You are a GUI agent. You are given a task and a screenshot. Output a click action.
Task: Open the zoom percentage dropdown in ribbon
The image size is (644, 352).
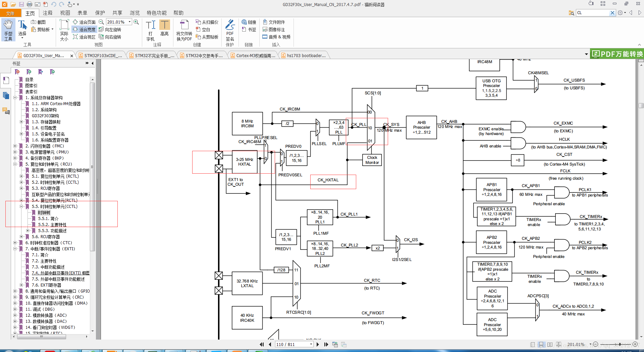point(129,22)
